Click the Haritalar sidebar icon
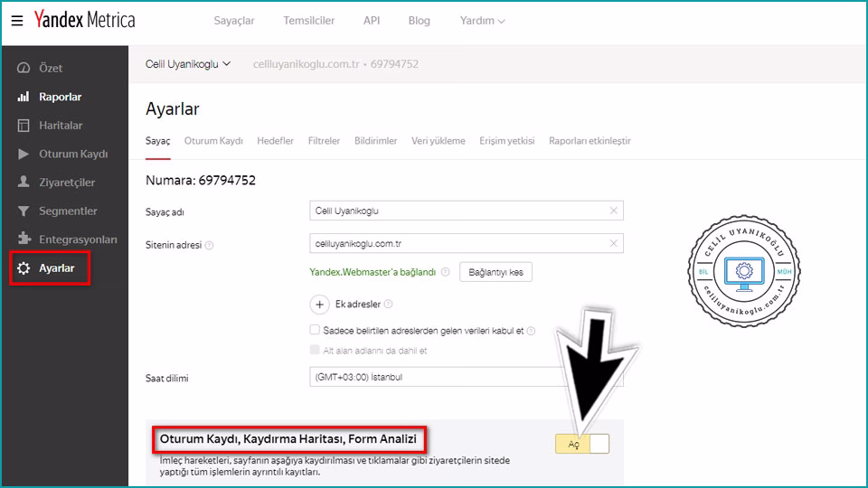This screenshot has width=868, height=488. click(24, 126)
